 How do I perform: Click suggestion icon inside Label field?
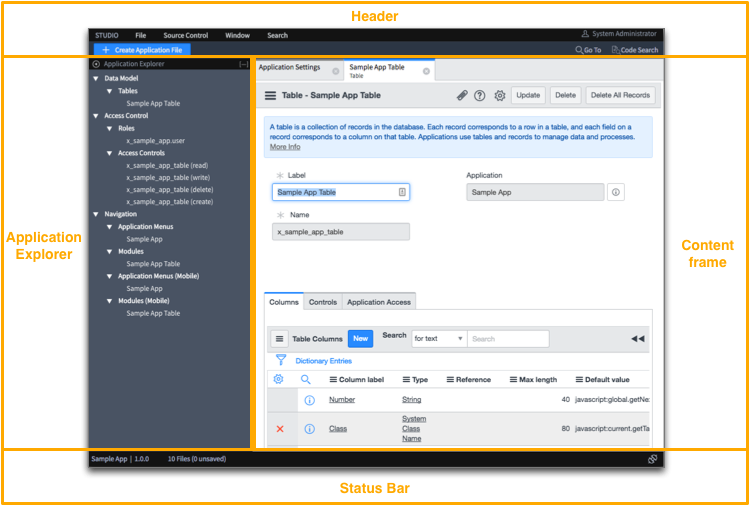[402, 192]
